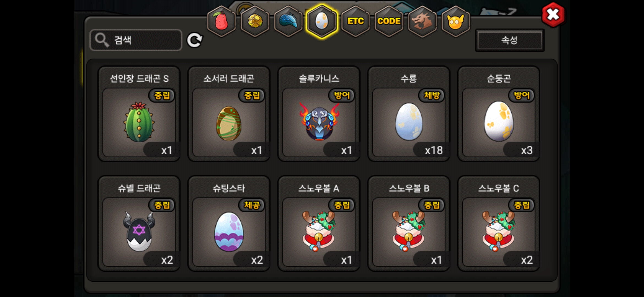Open the blue dragon scale category

click(288, 21)
